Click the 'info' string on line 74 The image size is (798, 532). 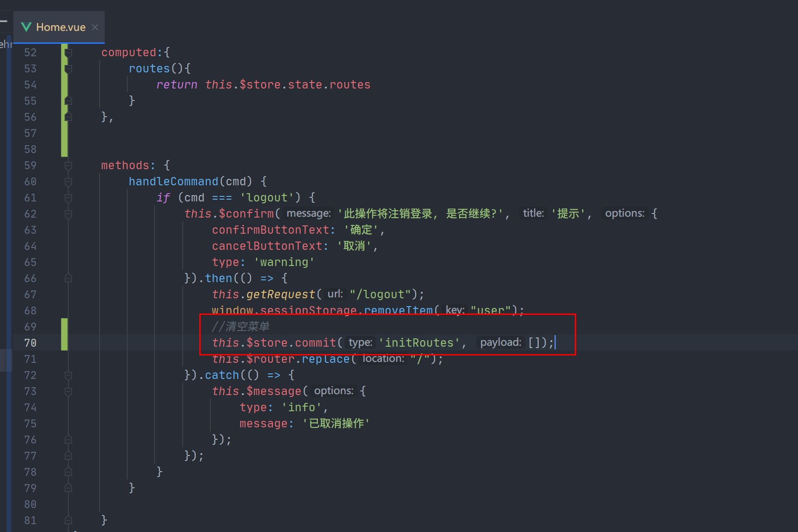click(x=302, y=408)
